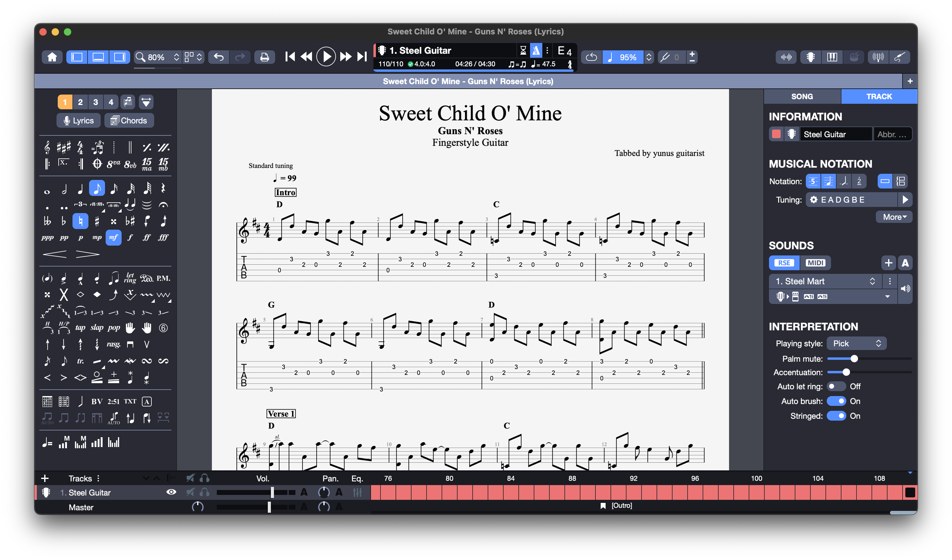Viewport: 952px width, 560px height.
Task: Open the EADGBE tuning selector
Action: coord(852,200)
